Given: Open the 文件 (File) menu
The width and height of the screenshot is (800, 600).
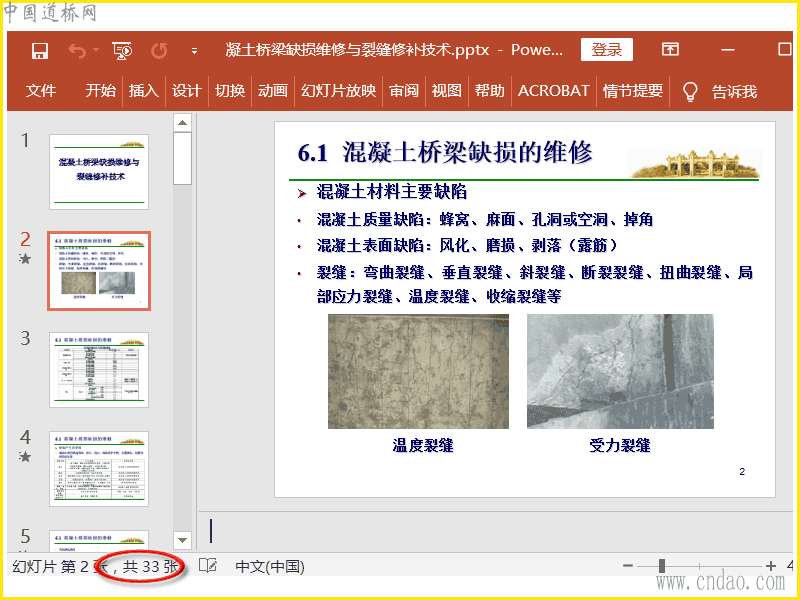Looking at the screenshot, I should point(41,91).
